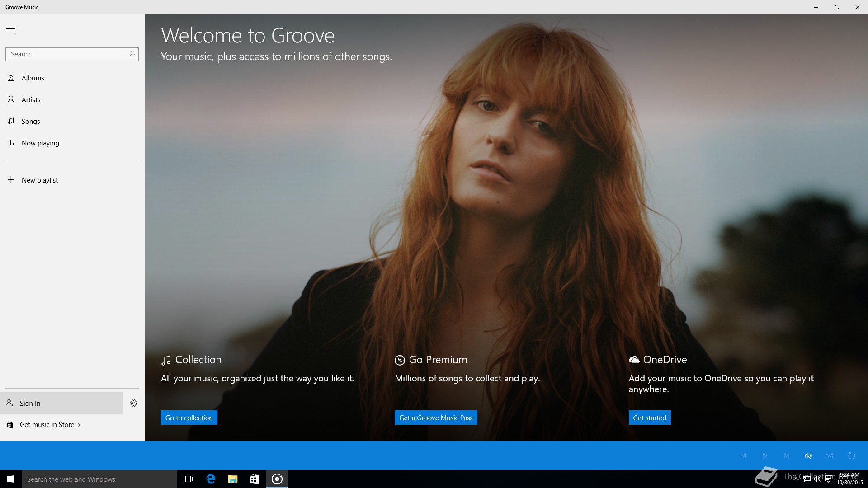Click the Now playing bars icon
This screenshot has height=488, width=868.
[11, 143]
